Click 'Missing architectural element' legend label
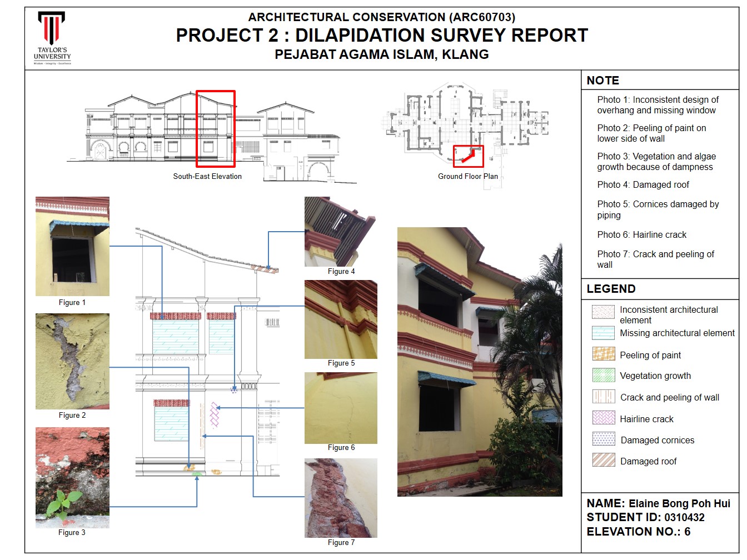747x560 pixels. pos(678,333)
